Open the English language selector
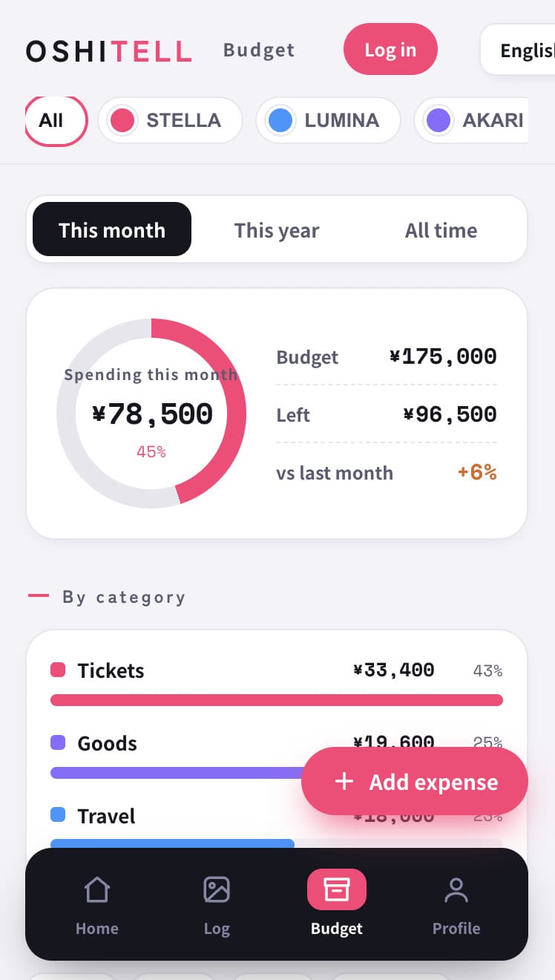Screen dimensions: 555x980 tap(518, 50)
